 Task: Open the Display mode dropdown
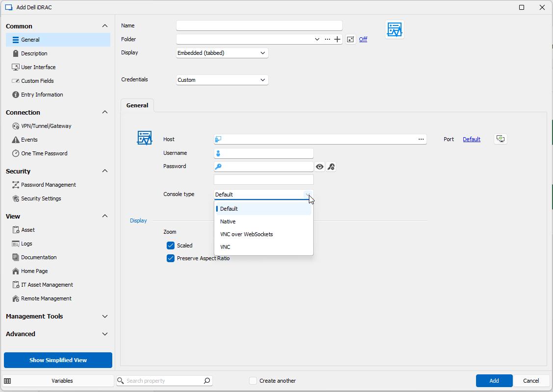[x=222, y=53]
